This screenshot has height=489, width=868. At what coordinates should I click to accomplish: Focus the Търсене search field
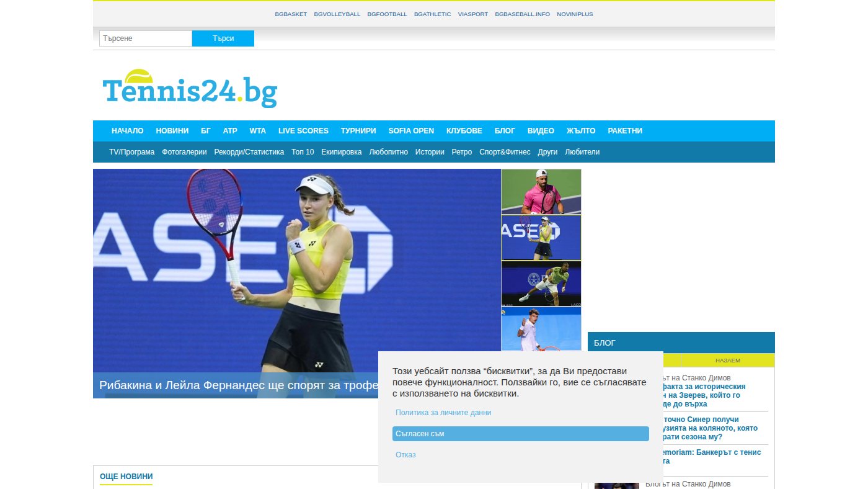(146, 38)
